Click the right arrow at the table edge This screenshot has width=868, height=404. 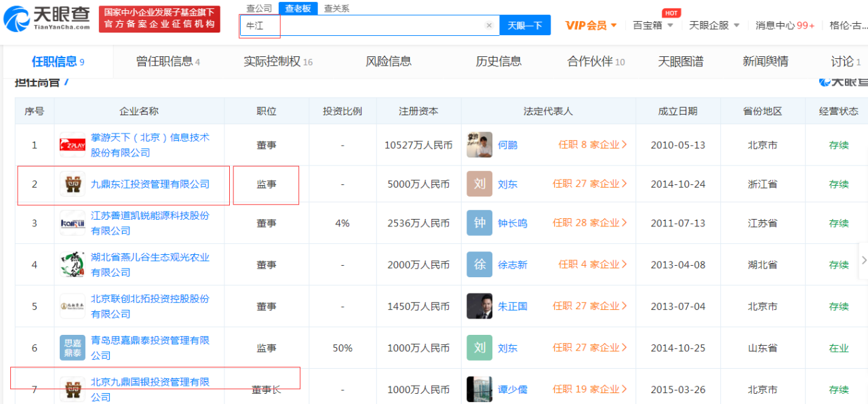[x=863, y=260]
